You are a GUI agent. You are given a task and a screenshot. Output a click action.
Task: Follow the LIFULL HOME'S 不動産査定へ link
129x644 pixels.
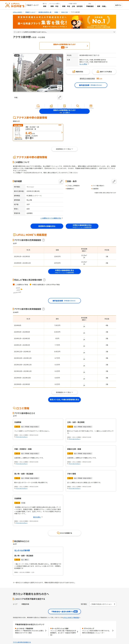click(72, 617)
